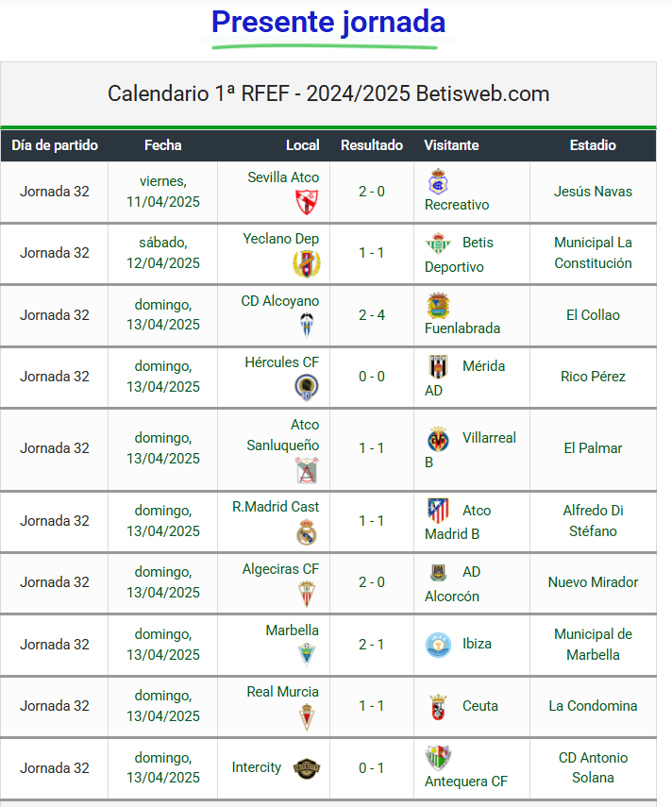
Task: Click the Sevilla Atco club crest
Action: (x=307, y=202)
